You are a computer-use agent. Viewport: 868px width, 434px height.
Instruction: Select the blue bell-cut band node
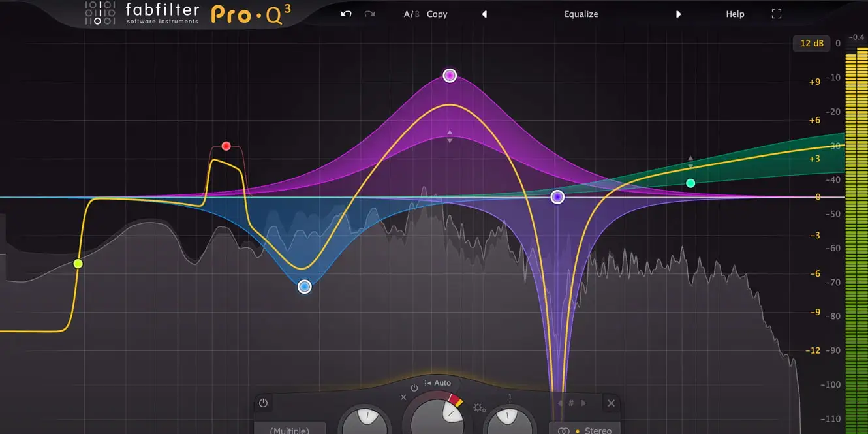[304, 287]
